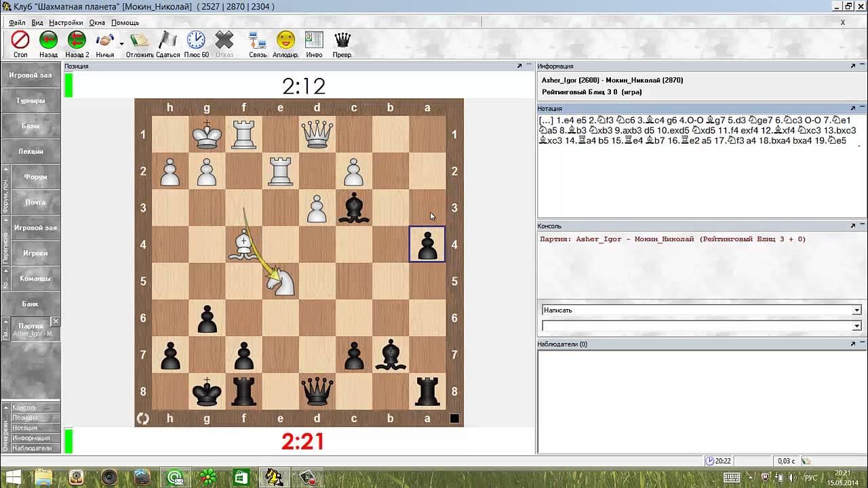Open the Команды sidebar section
The height and width of the screenshot is (488, 868).
(x=35, y=279)
